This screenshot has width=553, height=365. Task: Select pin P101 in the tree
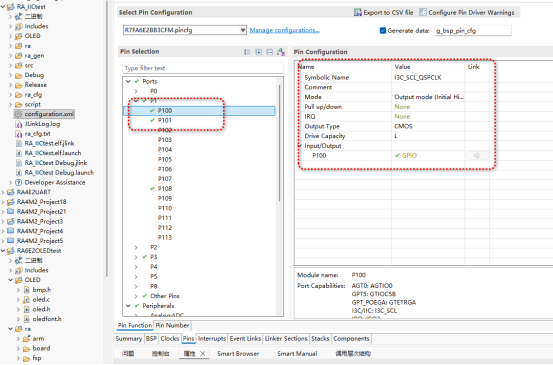tap(164, 121)
